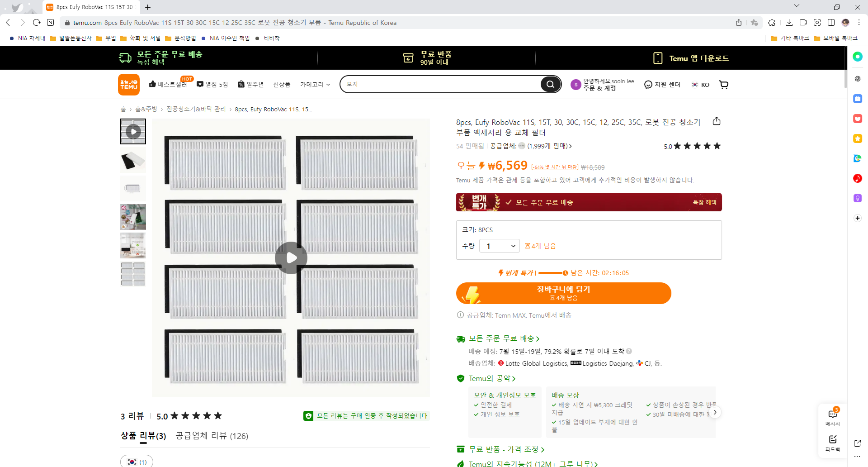868x467 pixels.
Task: Open the messages icon with badge 3
Action: 833,416
